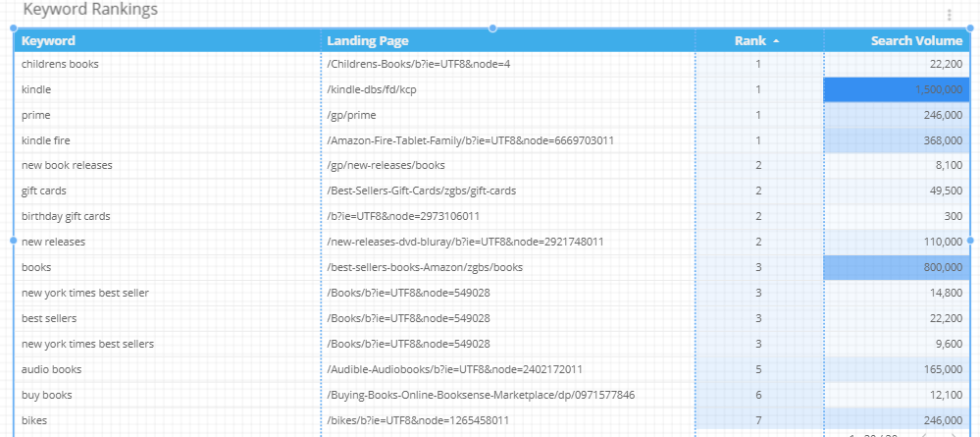Select the Keyword Rankings title text
980x437 pixels.
click(x=90, y=10)
